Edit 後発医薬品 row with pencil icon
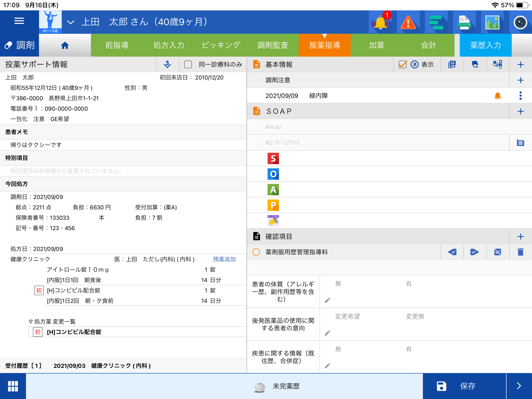 pos(328,333)
